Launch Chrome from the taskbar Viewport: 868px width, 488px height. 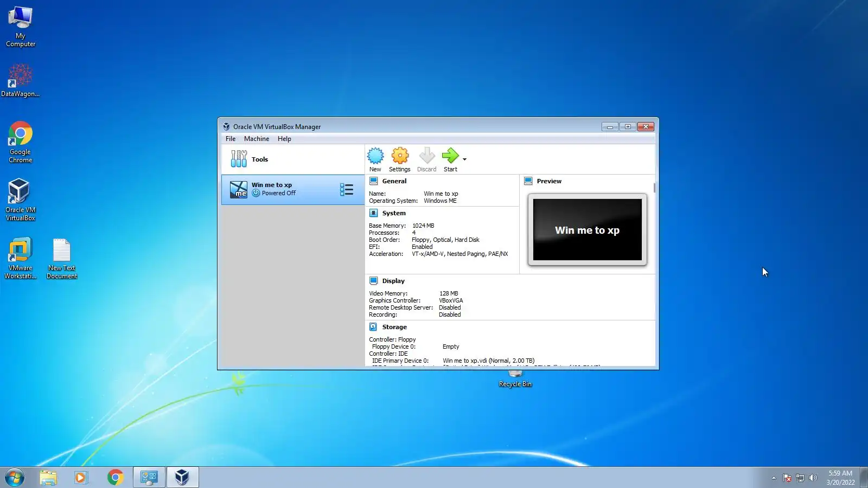coord(115,477)
